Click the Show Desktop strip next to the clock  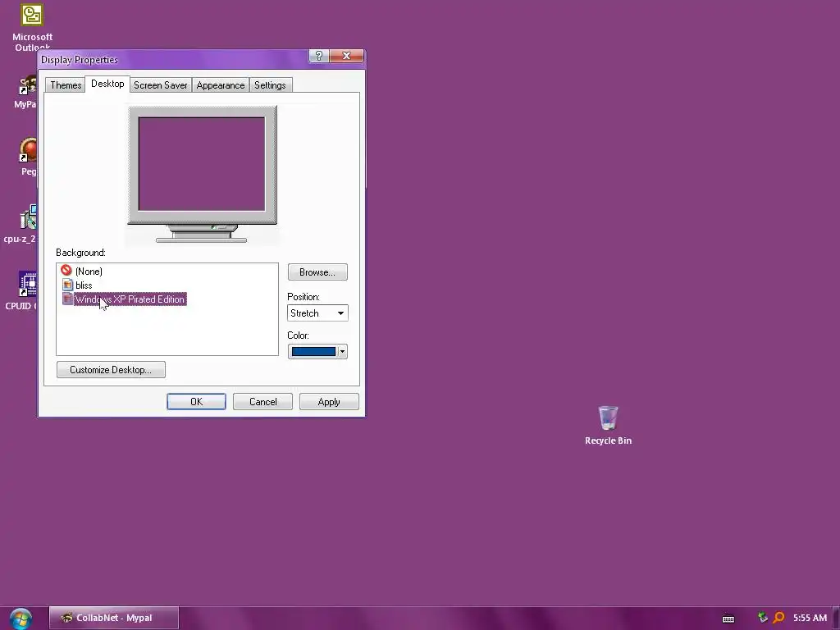click(x=836, y=619)
